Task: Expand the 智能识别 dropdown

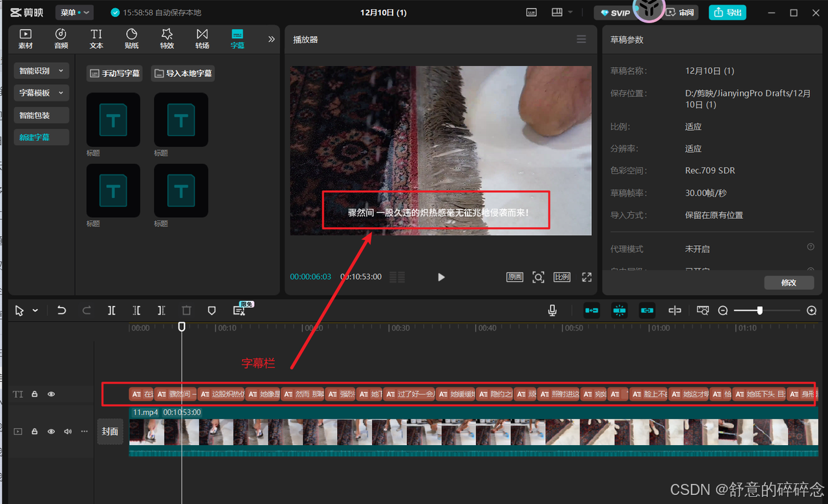Action: pyautogui.click(x=41, y=71)
